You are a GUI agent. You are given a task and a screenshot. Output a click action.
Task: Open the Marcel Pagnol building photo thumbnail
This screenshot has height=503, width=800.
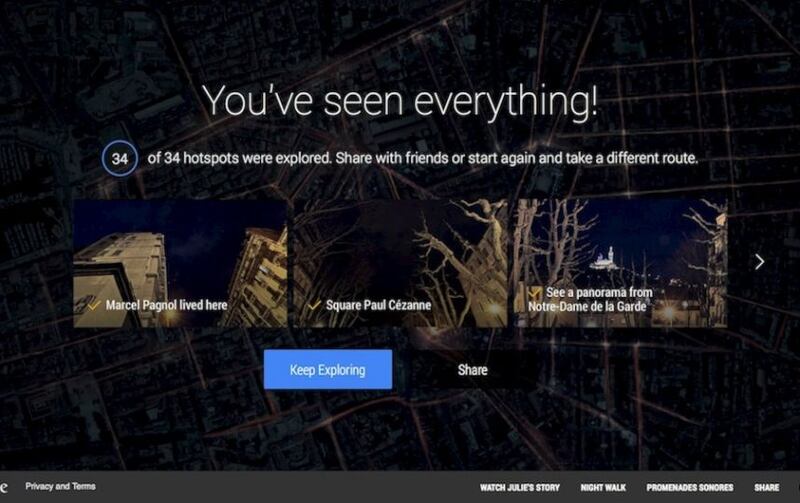[180, 263]
